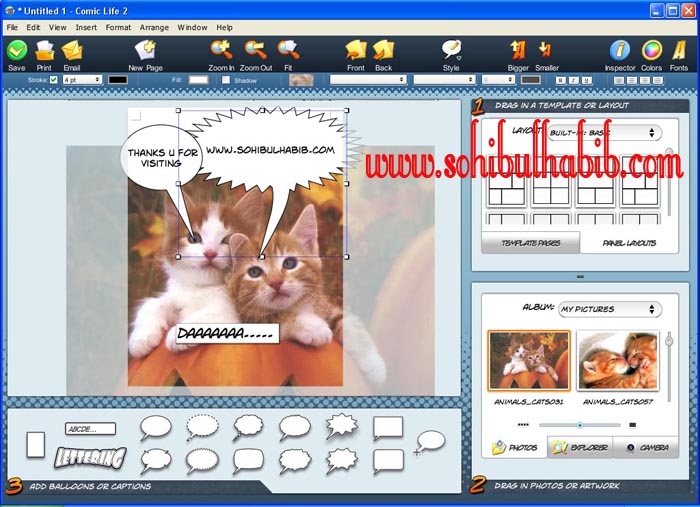Image resolution: width=700 pixels, height=507 pixels.
Task: Choose the top-row spiky shout balloon
Action: click(342, 426)
